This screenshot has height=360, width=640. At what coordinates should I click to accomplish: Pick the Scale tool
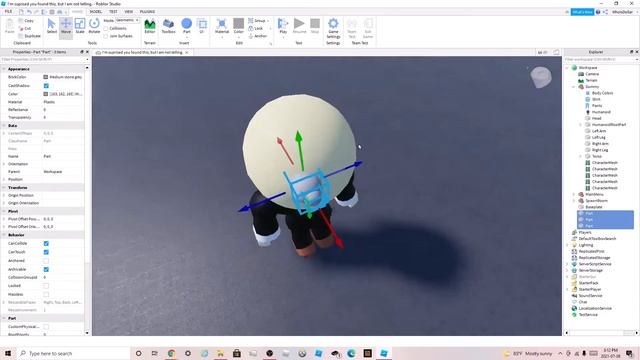coord(80,26)
